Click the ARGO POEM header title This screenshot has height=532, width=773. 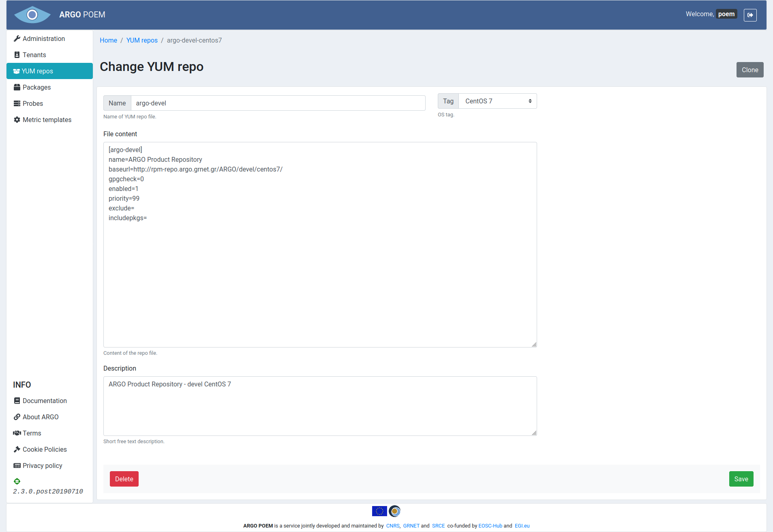82,15
